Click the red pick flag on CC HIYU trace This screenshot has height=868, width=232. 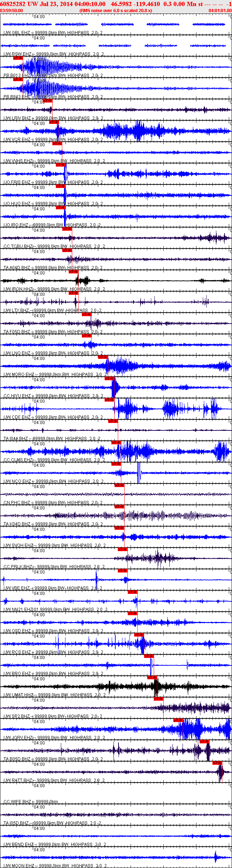(x=110, y=378)
